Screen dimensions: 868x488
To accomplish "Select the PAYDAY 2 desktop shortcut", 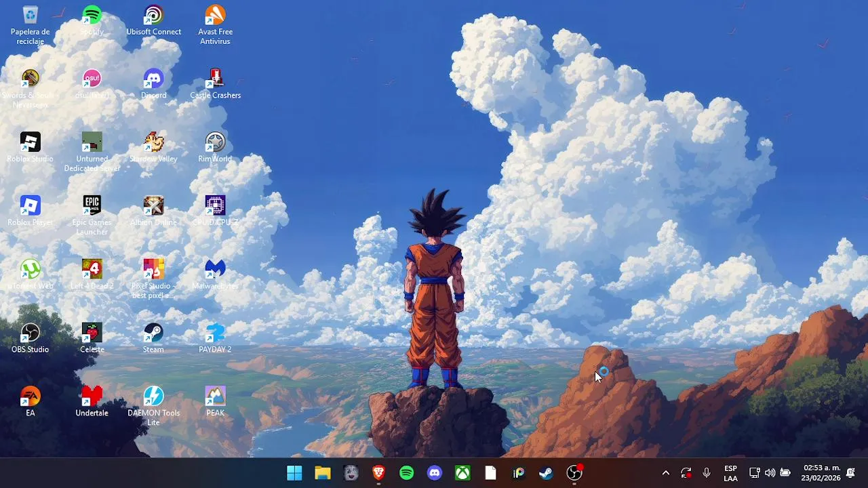I will point(215,338).
